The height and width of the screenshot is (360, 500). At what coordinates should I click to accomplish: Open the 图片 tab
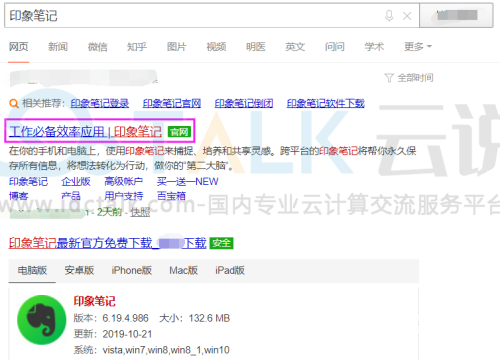click(177, 47)
